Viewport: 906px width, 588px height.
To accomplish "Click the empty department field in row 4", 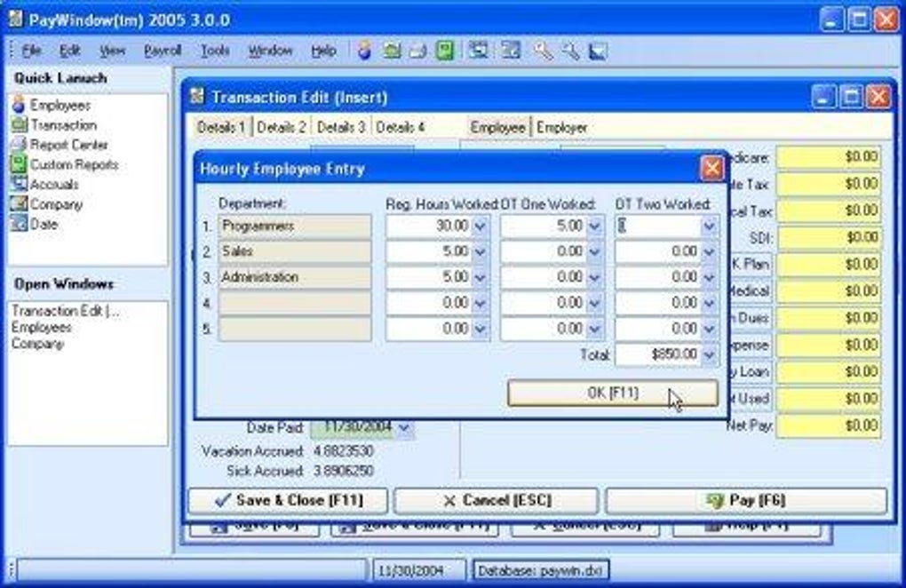I will (x=295, y=303).
